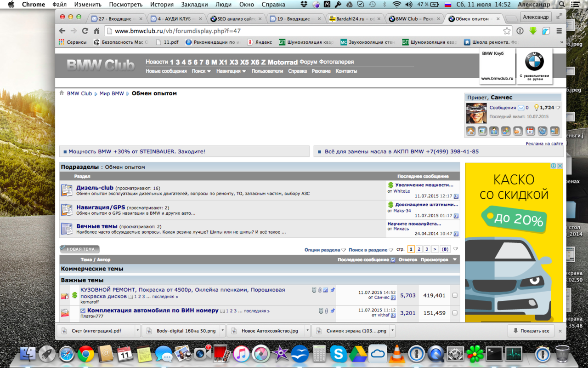
Task: Click the envelope icon next to Сообщения
Action: click(521, 108)
